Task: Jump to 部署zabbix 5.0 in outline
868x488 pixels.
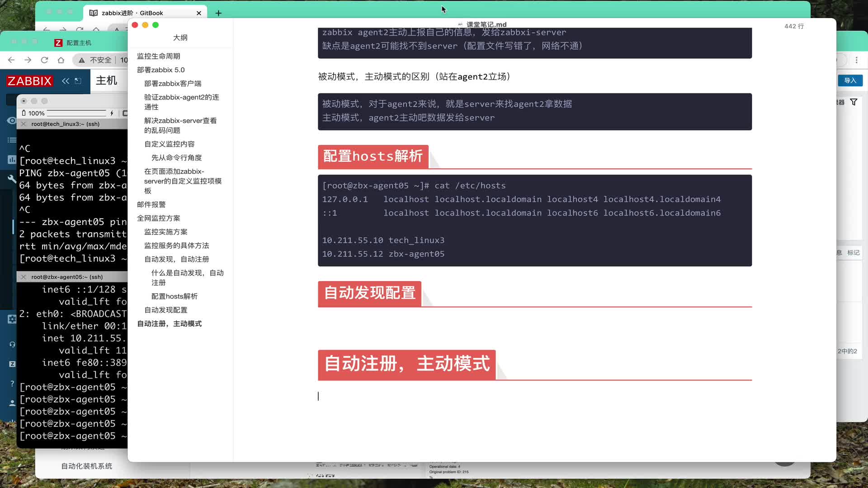Action: [x=161, y=70]
